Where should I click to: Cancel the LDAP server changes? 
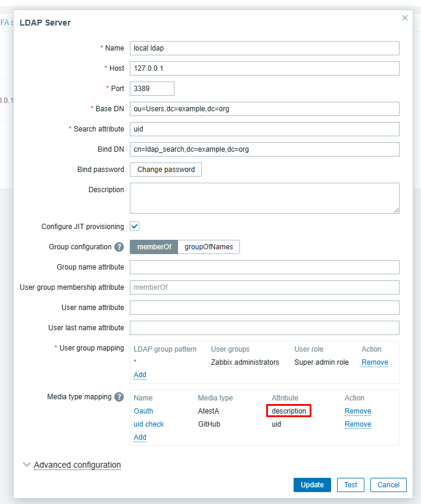click(388, 485)
